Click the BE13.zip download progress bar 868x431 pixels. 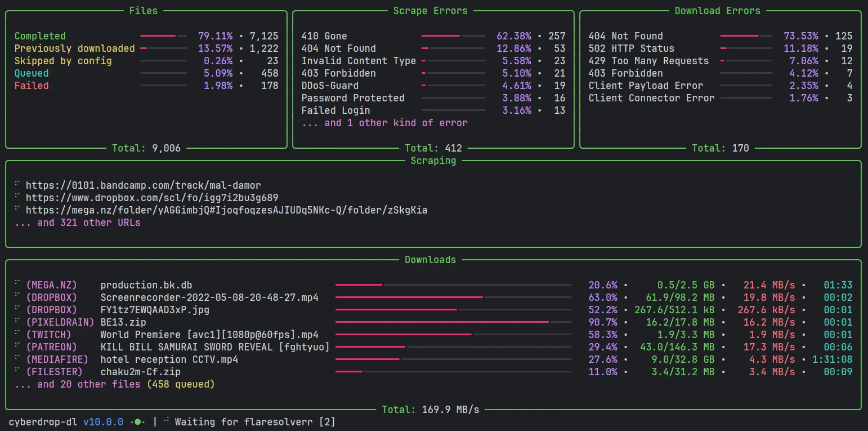pos(453,322)
